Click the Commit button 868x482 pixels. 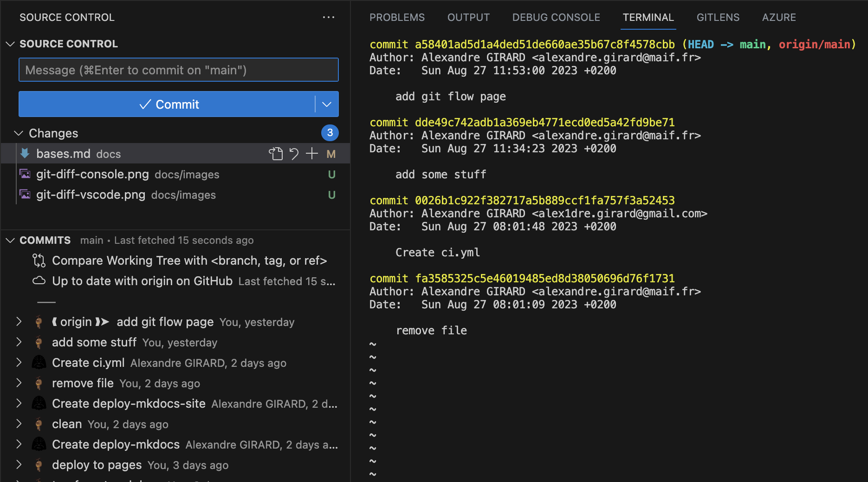pos(167,104)
